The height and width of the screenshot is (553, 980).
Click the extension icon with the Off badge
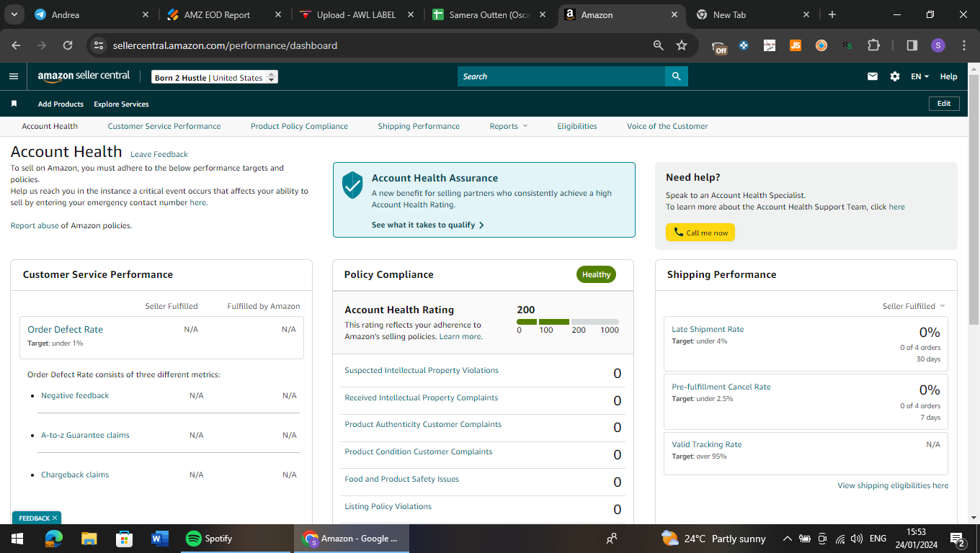(x=718, y=46)
